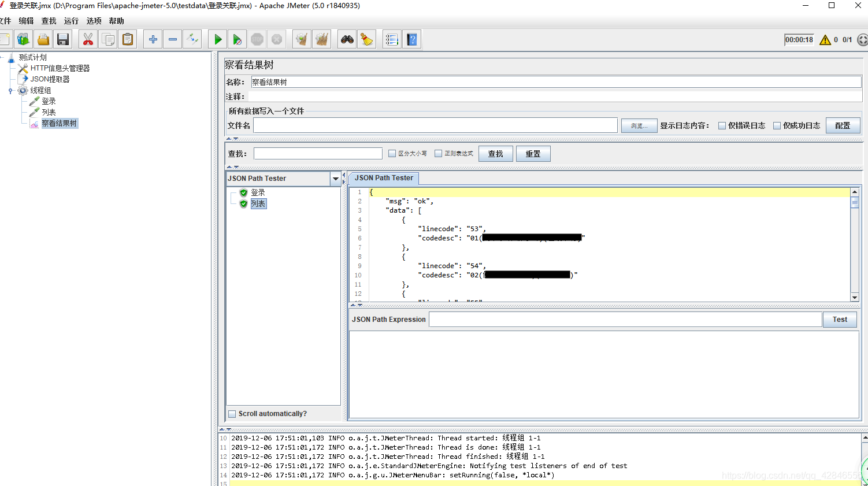868x486 pixels.
Task: Clear results with single broom-gear icon
Action: click(x=302, y=39)
